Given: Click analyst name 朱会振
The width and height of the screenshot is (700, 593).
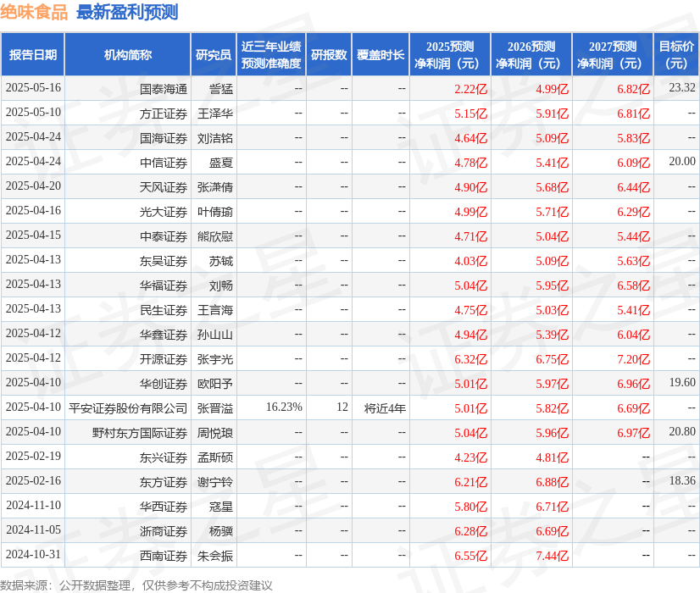Looking at the screenshot, I should point(215,556).
